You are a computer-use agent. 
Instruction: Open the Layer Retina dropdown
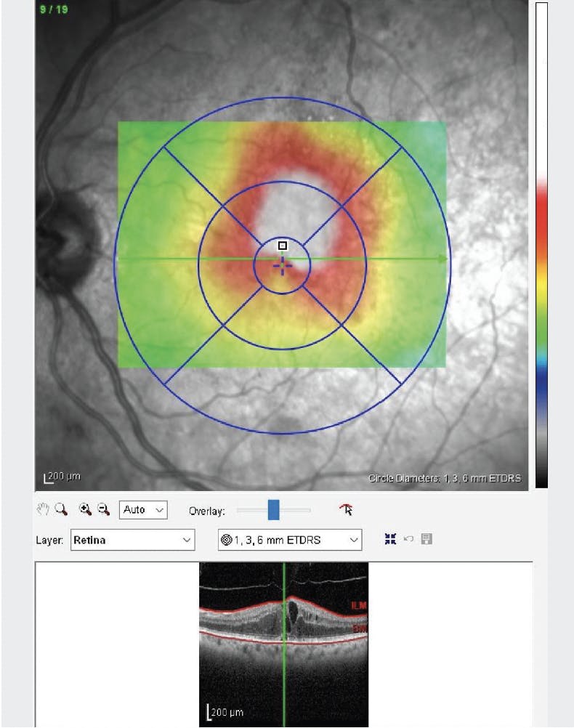(132, 540)
